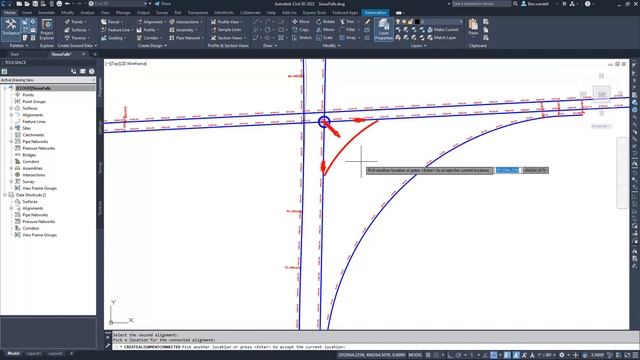Toggle polar tracking in status bar
The width and height of the screenshot is (640, 360).
tap(459, 355)
